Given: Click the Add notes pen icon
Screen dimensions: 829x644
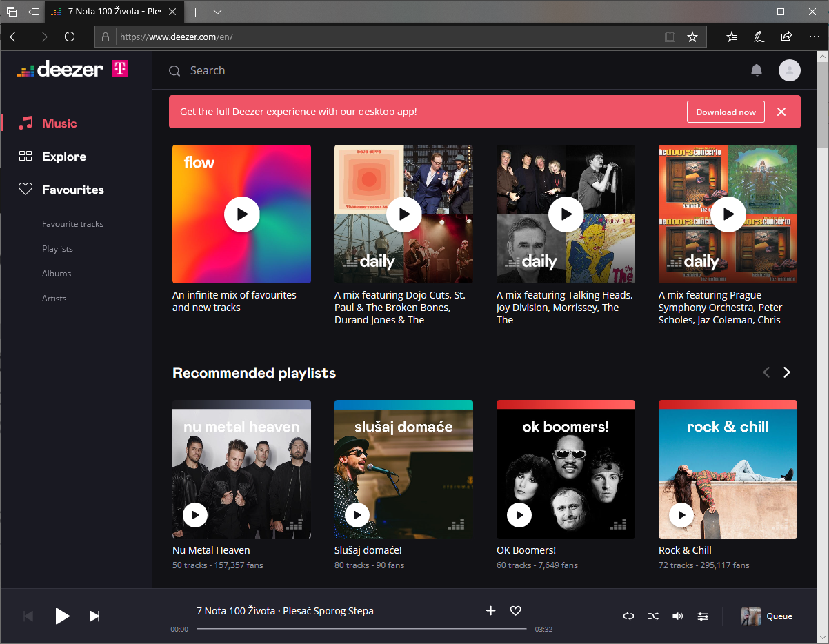Looking at the screenshot, I should 759,37.
